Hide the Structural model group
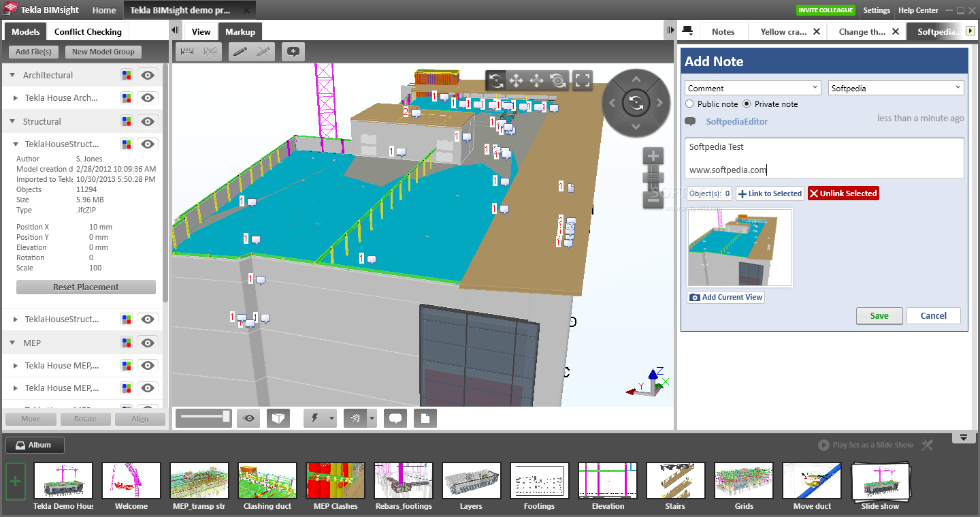Image resolution: width=980 pixels, height=517 pixels. (x=148, y=121)
